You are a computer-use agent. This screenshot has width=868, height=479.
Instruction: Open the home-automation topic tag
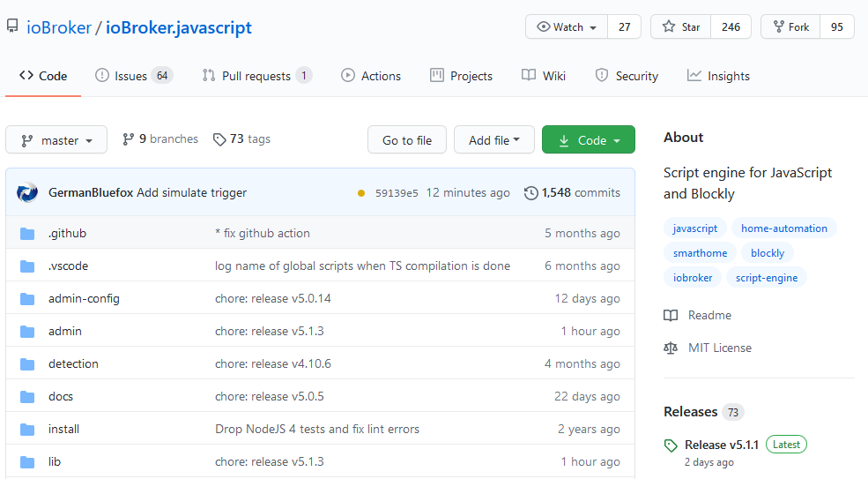(783, 228)
